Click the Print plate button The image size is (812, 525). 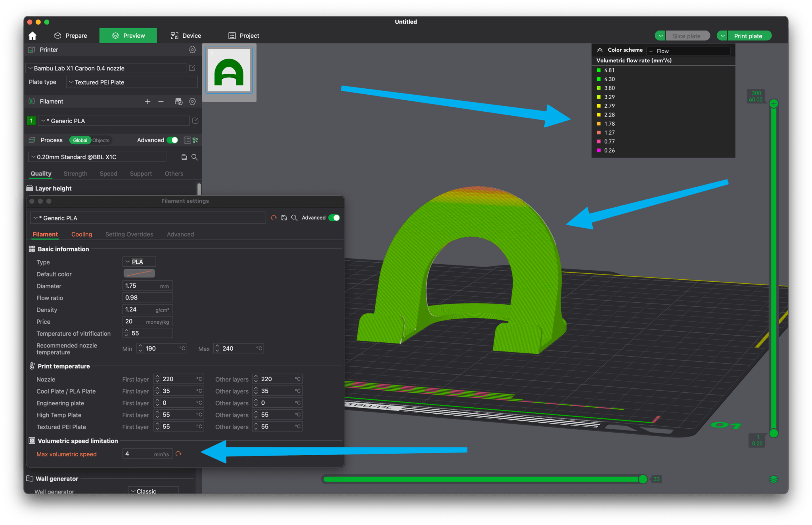[749, 35]
